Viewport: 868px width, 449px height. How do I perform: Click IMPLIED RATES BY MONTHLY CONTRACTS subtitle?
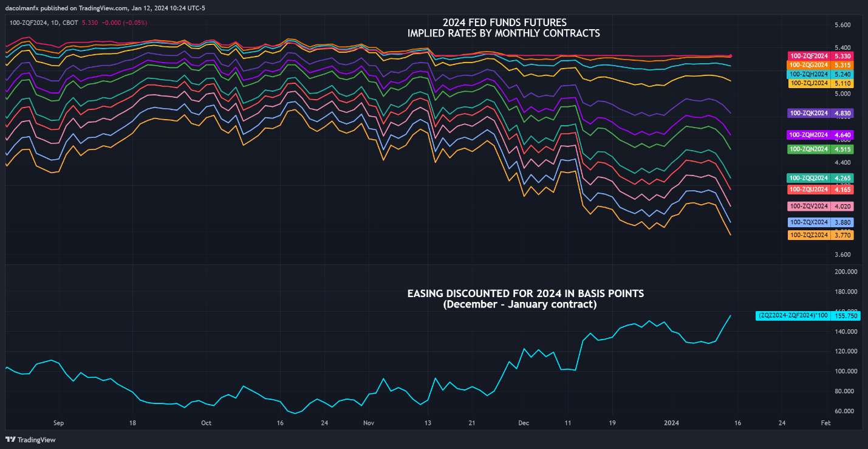[x=504, y=33]
